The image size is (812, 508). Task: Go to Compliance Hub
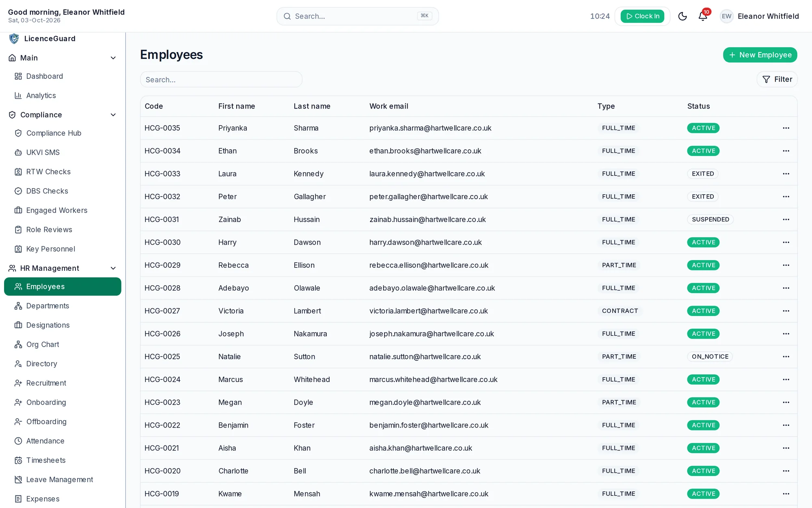(x=63, y=133)
